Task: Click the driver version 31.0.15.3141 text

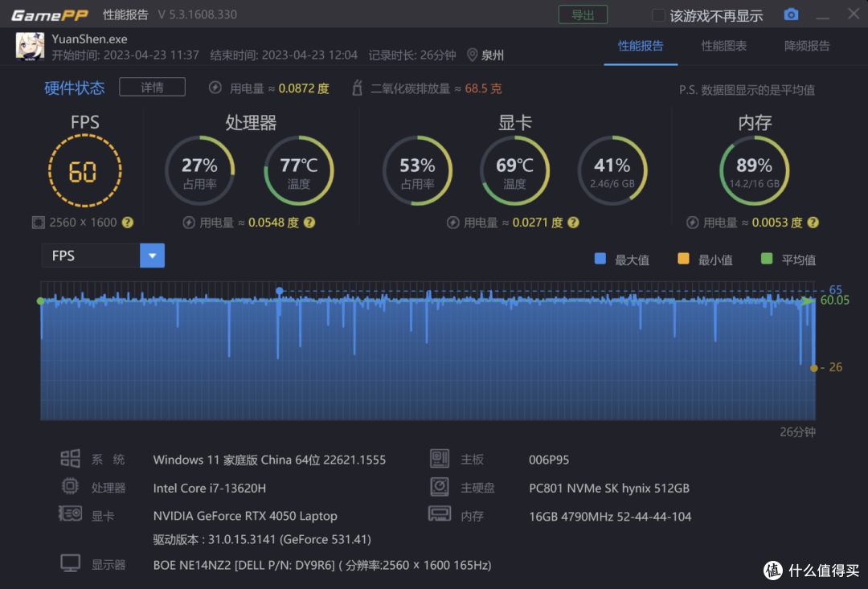Action: click(262, 539)
